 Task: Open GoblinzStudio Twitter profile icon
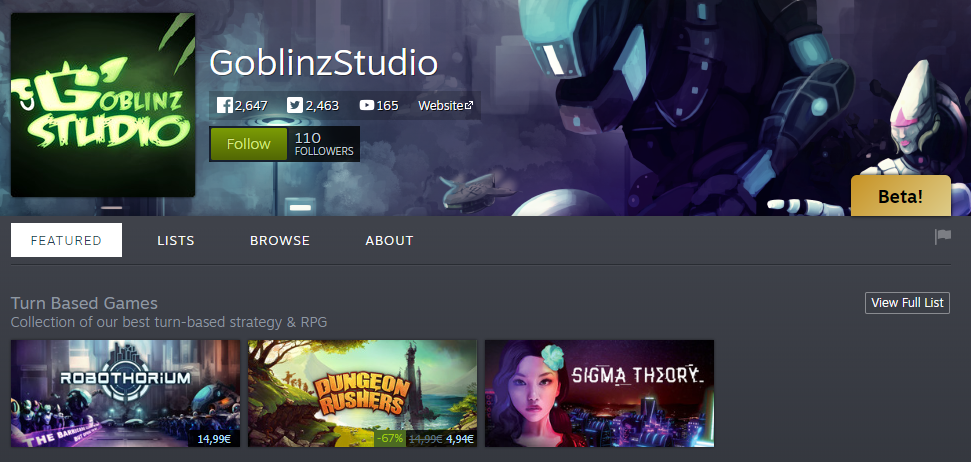[295, 105]
